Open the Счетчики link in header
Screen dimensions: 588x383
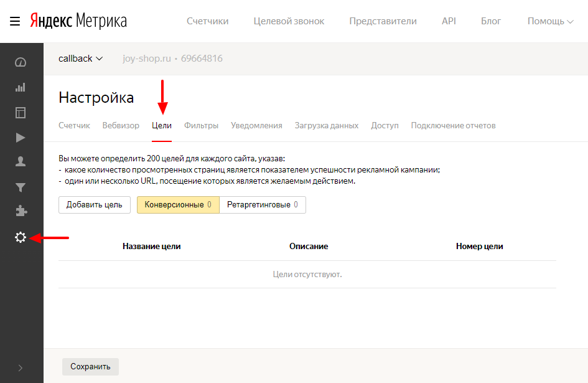pyautogui.click(x=207, y=21)
